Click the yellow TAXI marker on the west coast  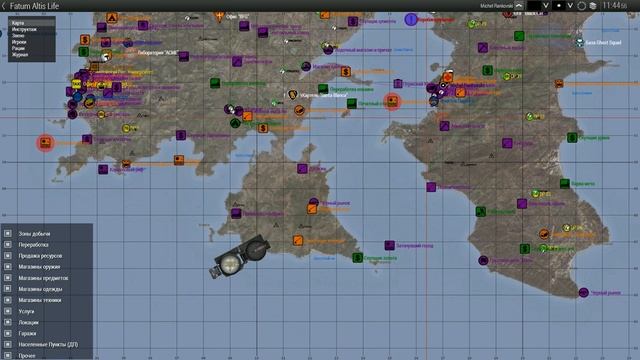click(x=76, y=84)
